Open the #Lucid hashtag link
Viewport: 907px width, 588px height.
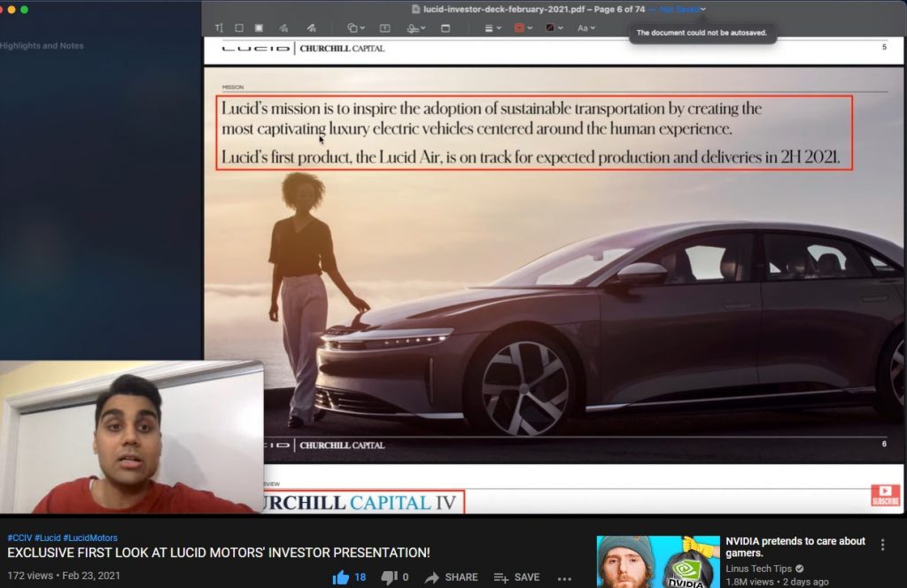point(48,538)
